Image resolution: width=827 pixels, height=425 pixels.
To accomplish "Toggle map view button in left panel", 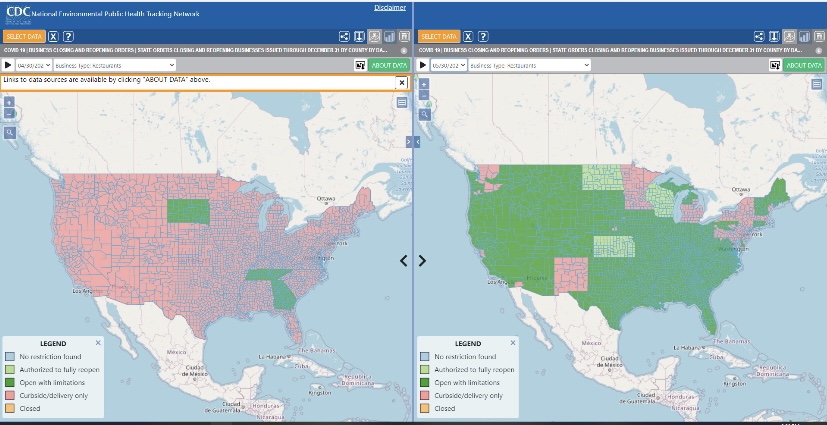I will tap(373, 36).
